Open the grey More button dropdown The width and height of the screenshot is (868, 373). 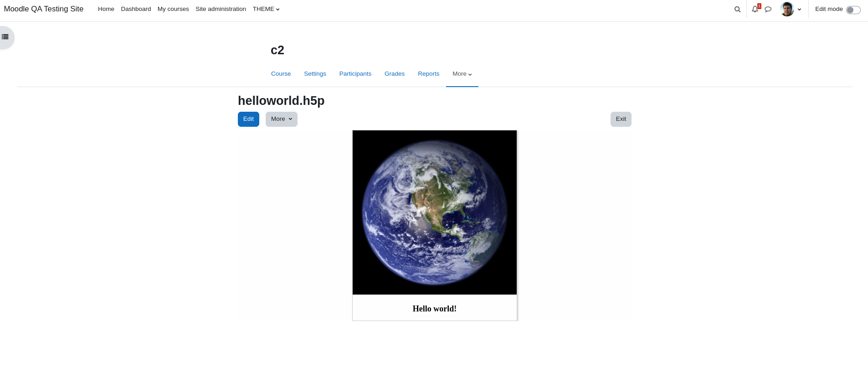[x=282, y=119]
